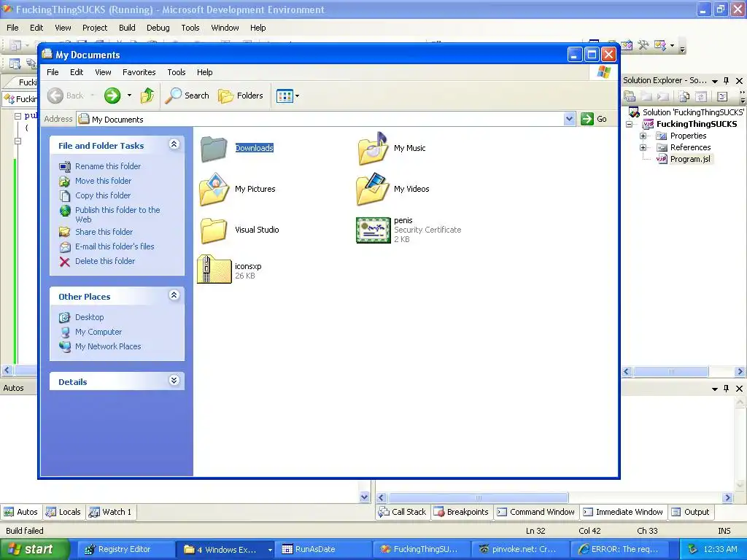
Task: Switch to the Call Stack tab
Action: pos(403,512)
